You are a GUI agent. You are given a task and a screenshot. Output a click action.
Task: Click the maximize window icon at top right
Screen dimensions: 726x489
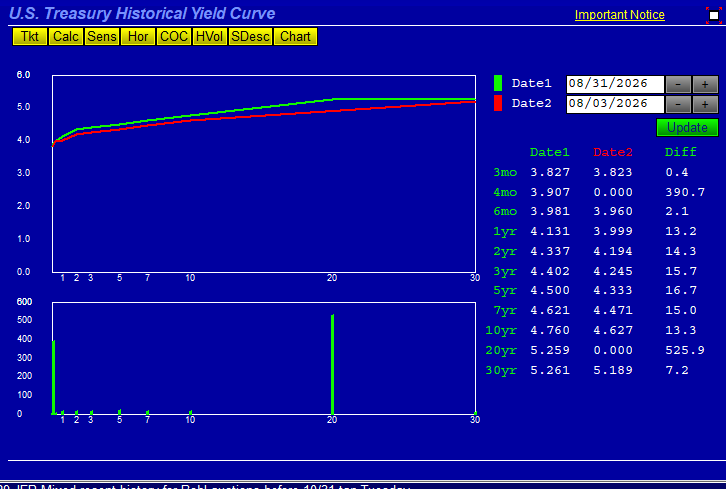[x=713, y=15]
